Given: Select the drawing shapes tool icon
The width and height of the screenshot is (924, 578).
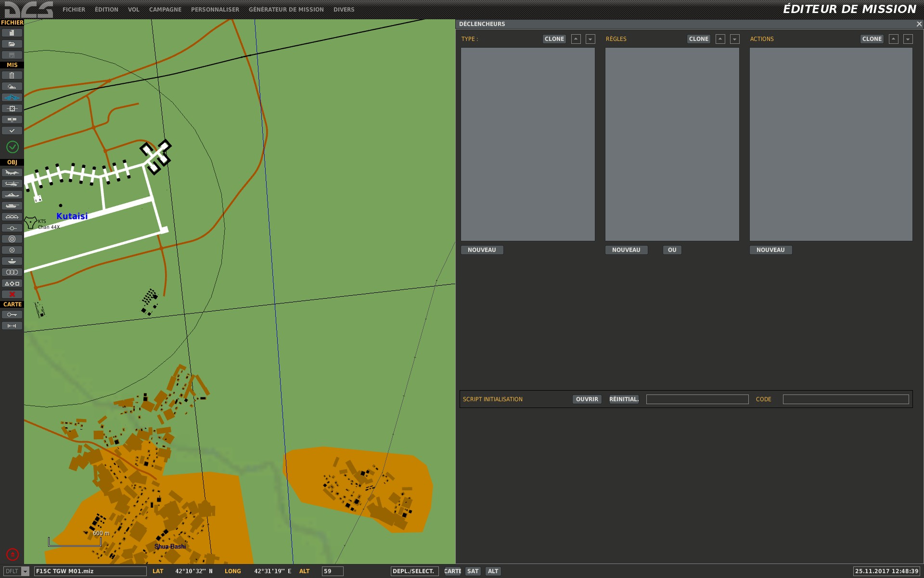Looking at the screenshot, I should tap(12, 283).
